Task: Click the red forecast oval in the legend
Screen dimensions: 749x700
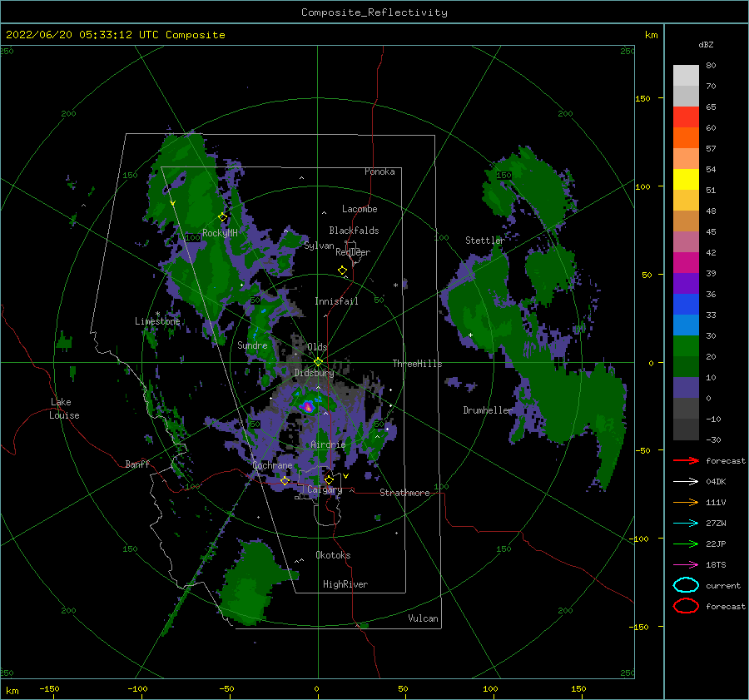Action: coord(686,606)
